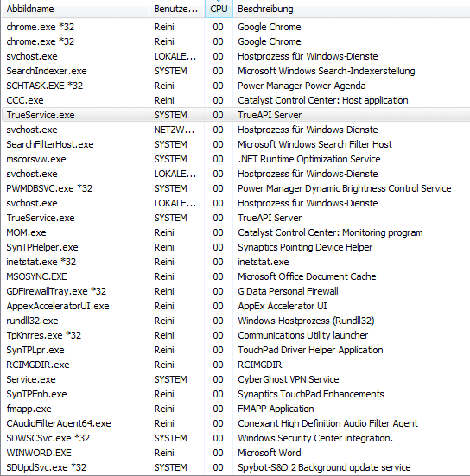
Task: Click the Microsoft Office Document Cache description
Action: point(307,276)
